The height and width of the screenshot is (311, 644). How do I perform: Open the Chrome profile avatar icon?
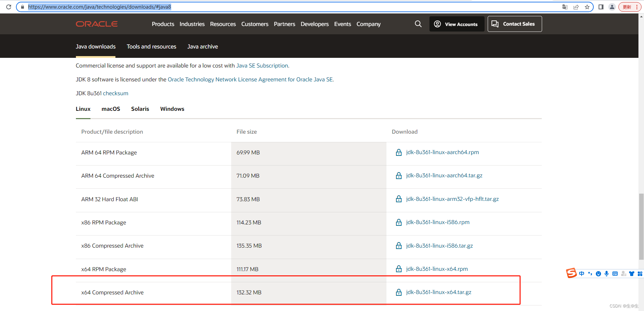point(612,7)
